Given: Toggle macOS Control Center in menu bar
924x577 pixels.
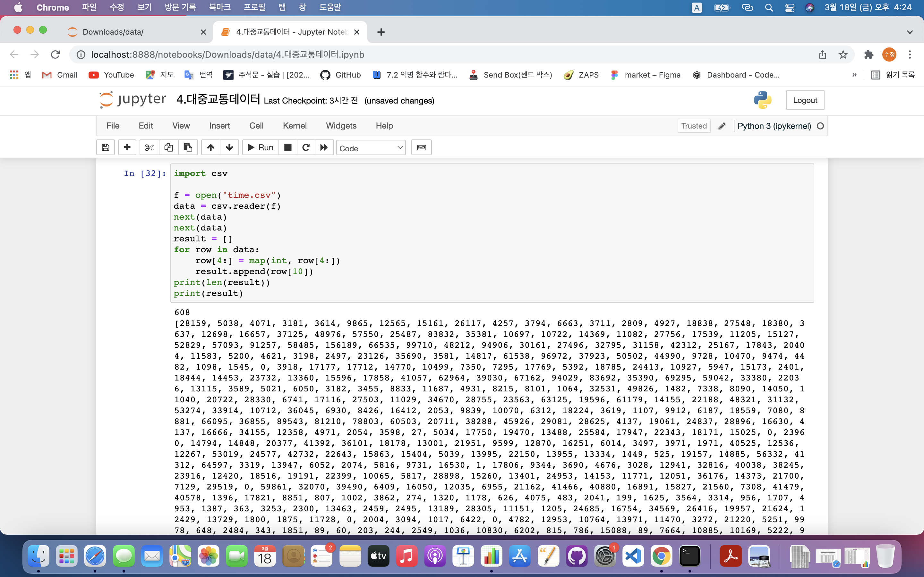Looking at the screenshot, I should click(790, 8).
